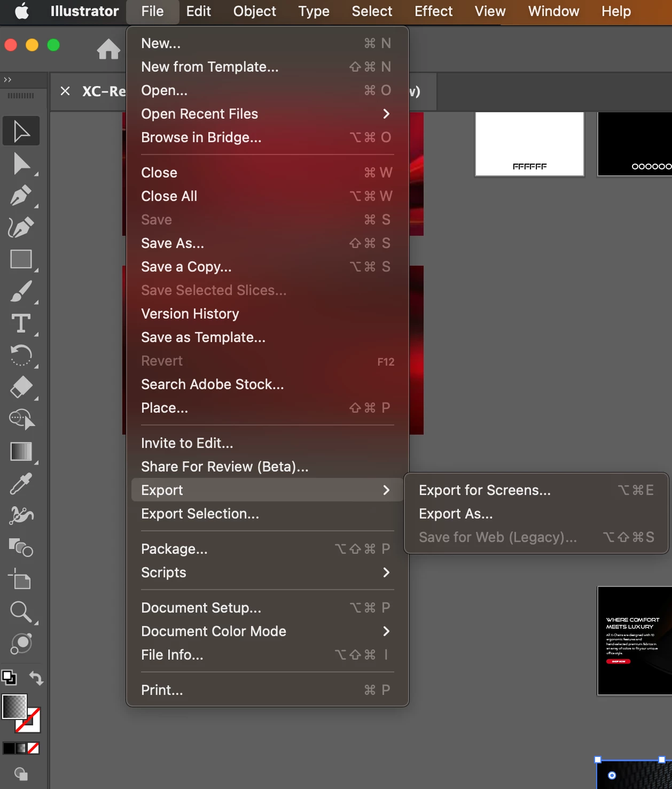Click the Illustrator app menu
Screen dimensions: 672x789
84,11
